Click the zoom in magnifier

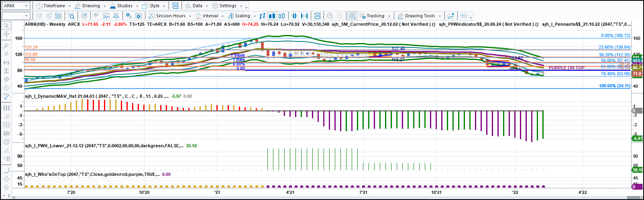(330, 16)
